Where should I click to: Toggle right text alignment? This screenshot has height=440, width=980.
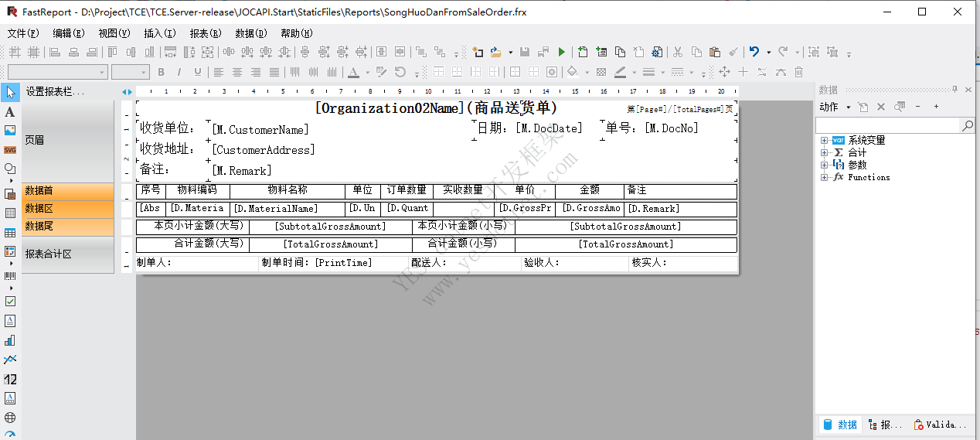tap(256, 72)
